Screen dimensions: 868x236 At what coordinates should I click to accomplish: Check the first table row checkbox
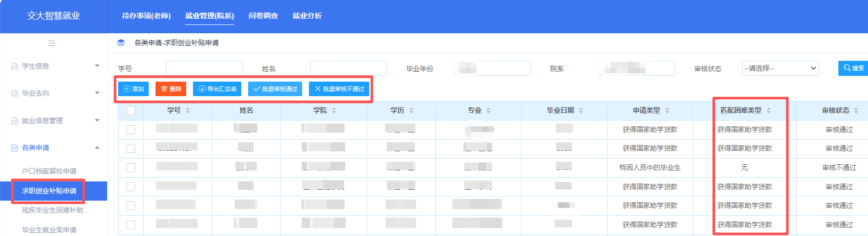(131, 129)
